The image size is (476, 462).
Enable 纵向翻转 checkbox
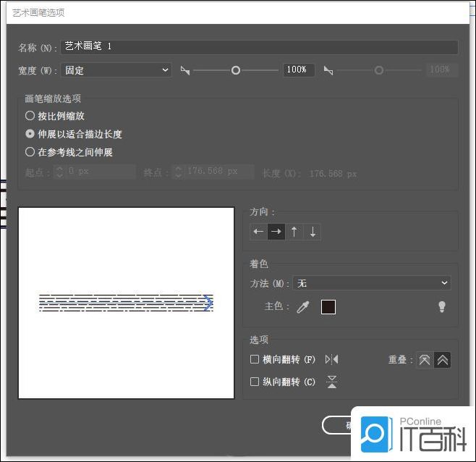click(x=255, y=382)
